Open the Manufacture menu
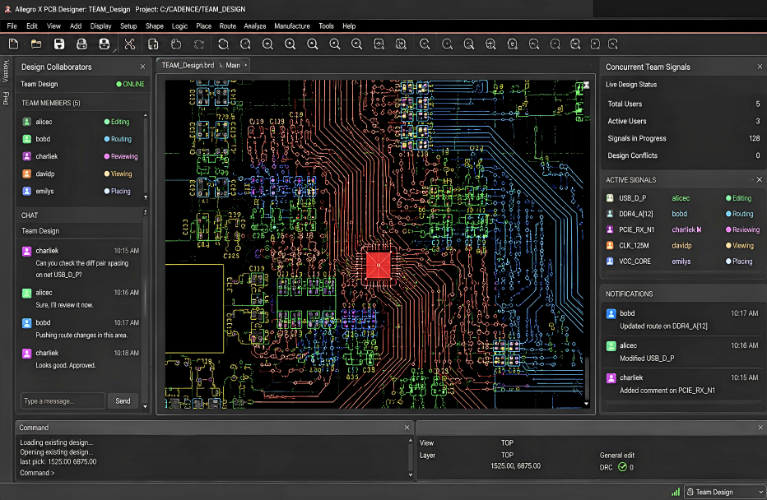The height and width of the screenshot is (500, 767). click(x=292, y=26)
